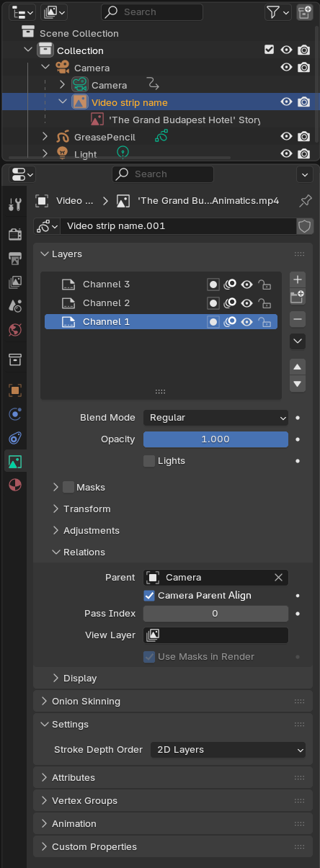Collapse the Video strip name row

[x=63, y=102]
